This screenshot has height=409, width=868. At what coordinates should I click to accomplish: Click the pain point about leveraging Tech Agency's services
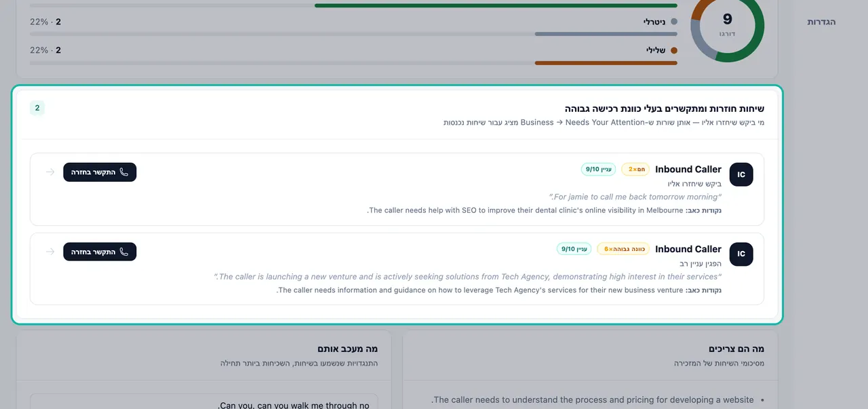click(498, 290)
